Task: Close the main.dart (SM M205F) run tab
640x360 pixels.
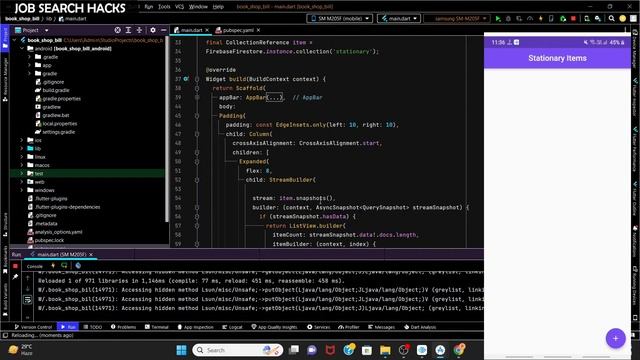Action: pyautogui.click(x=91, y=254)
